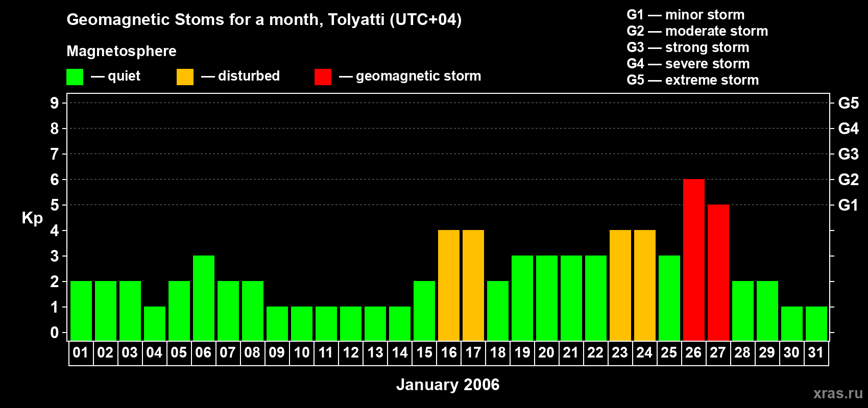The width and height of the screenshot is (868, 408).
Task: Click the red bar for day 26
Action: pyautogui.click(x=694, y=260)
